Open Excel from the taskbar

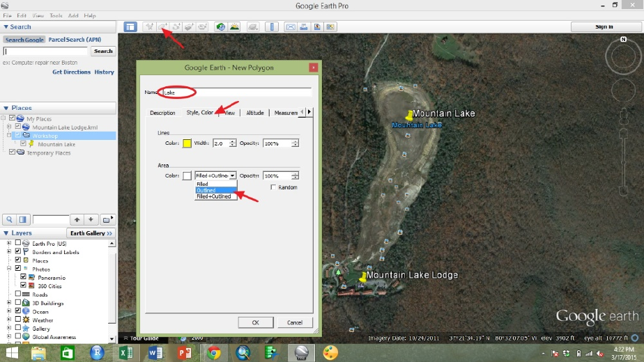tap(126, 353)
